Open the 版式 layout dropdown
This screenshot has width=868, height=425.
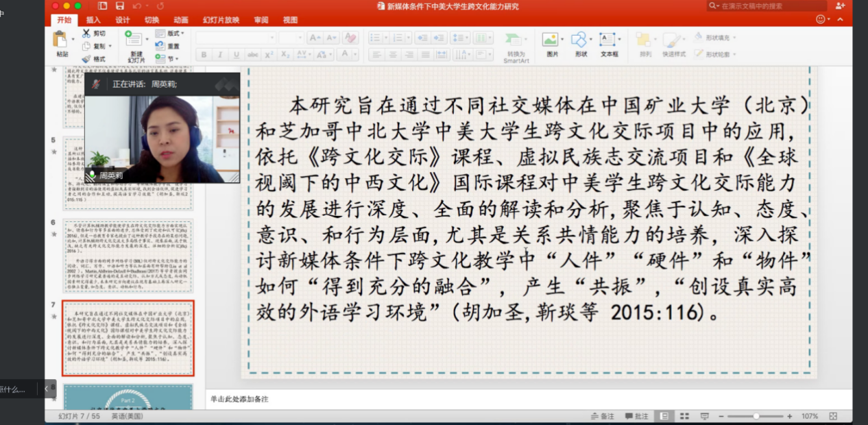click(x=171, y=33)
